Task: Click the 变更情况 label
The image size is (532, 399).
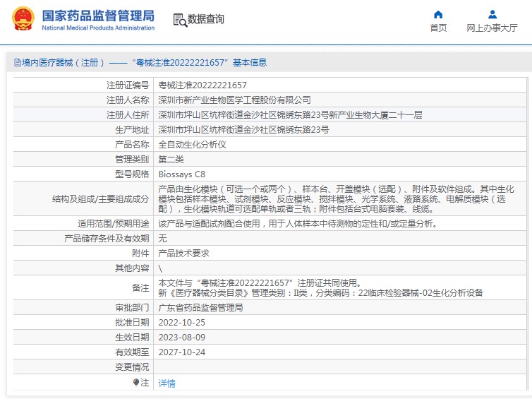Action: point(132,367)
